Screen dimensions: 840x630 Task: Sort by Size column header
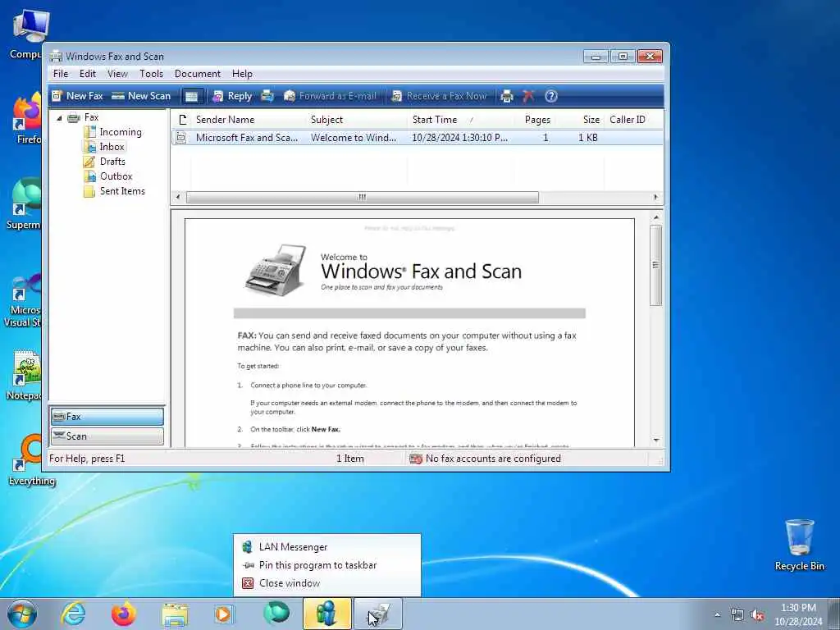583,120
